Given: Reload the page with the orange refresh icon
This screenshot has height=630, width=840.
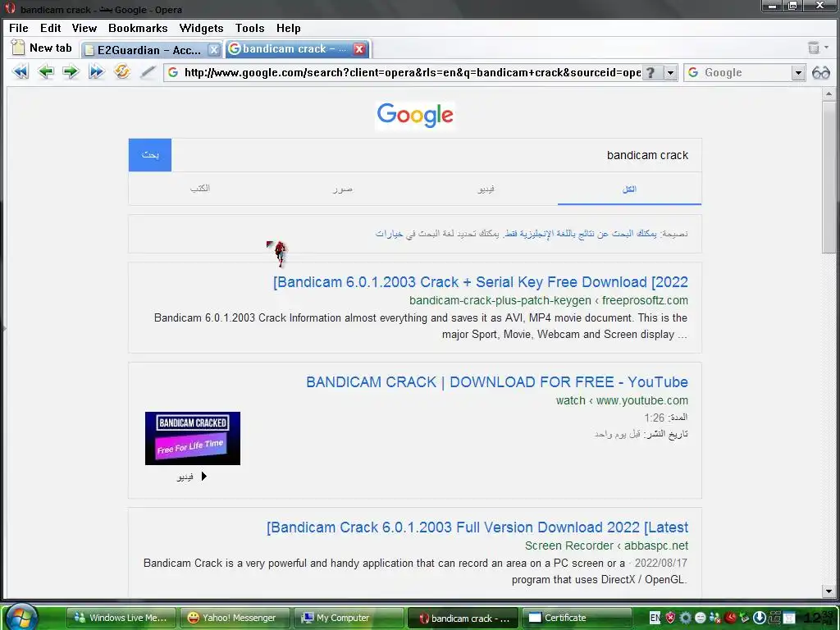Looking at the screenshot, I should [122, 71].
